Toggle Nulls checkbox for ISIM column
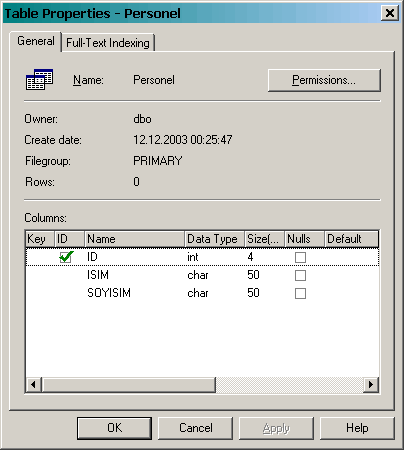 pyautogui.click(x=300, y=275)
